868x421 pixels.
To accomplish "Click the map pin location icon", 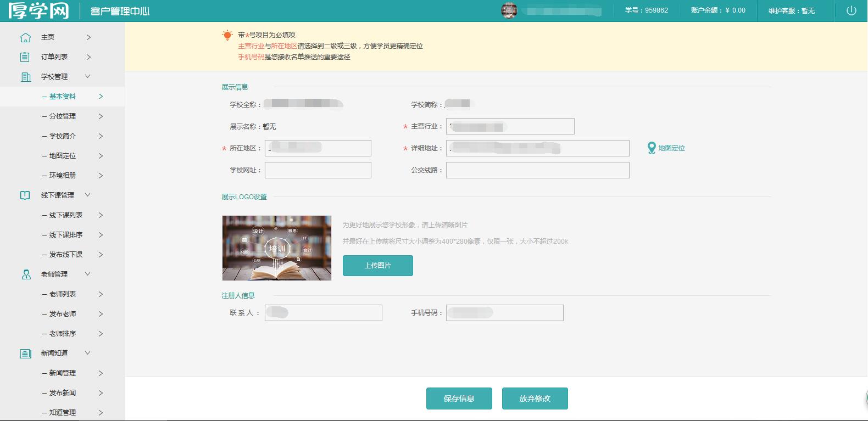I will click(652, 148).
